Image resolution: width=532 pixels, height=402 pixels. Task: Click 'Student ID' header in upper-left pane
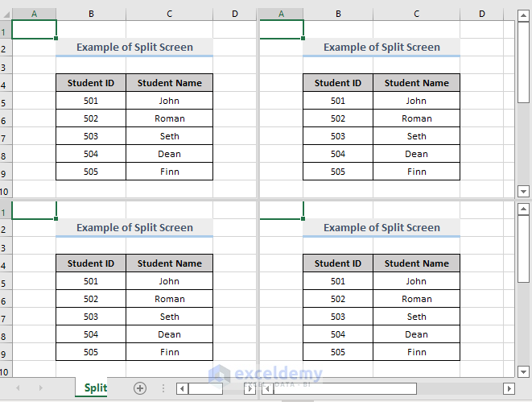[91, 83]
